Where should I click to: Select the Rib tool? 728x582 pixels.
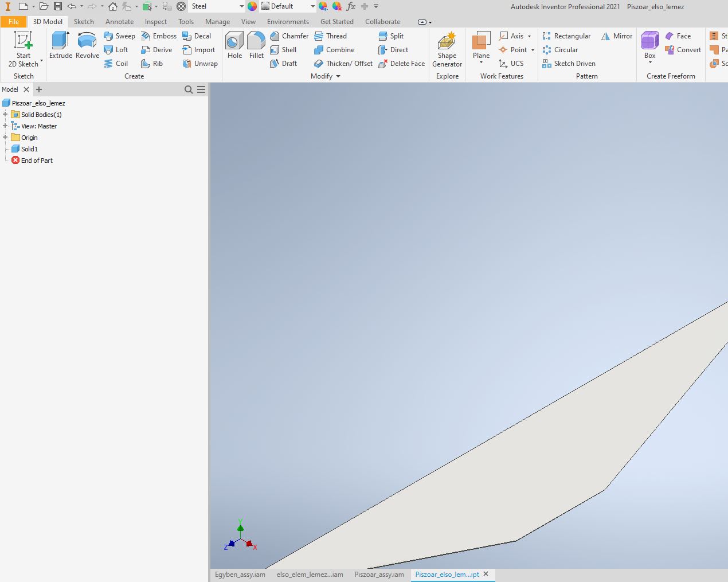(x=152, y=64)
